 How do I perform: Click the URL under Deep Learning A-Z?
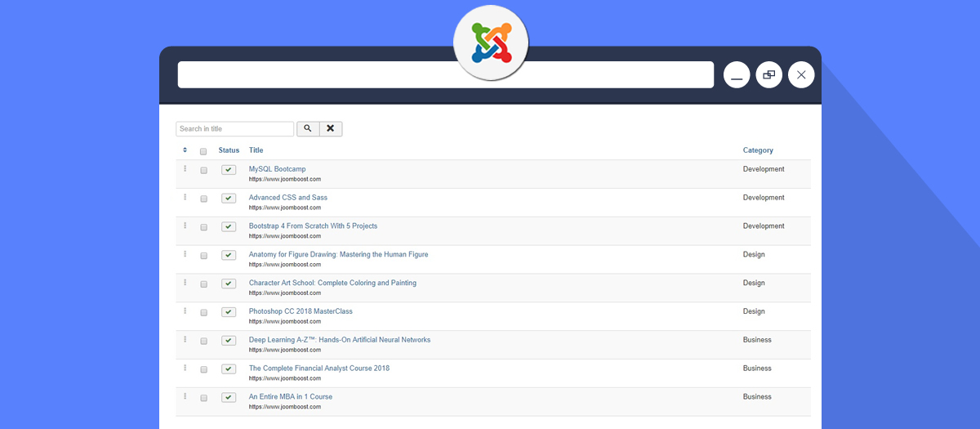tap(284, 350)
